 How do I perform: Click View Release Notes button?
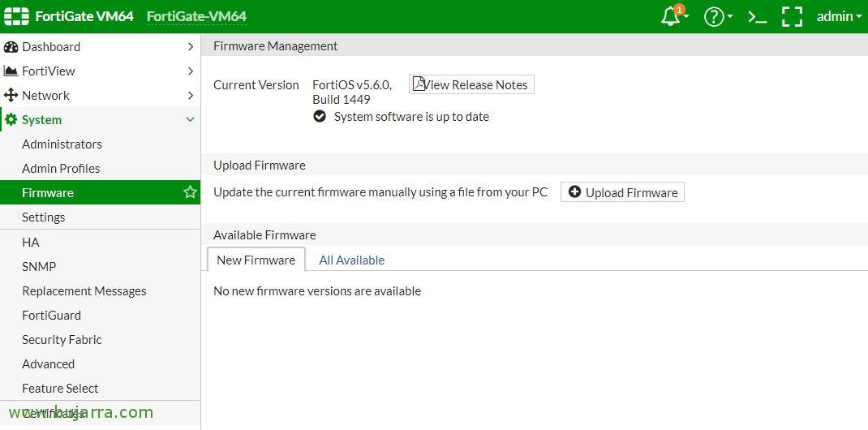coord(471,84)
